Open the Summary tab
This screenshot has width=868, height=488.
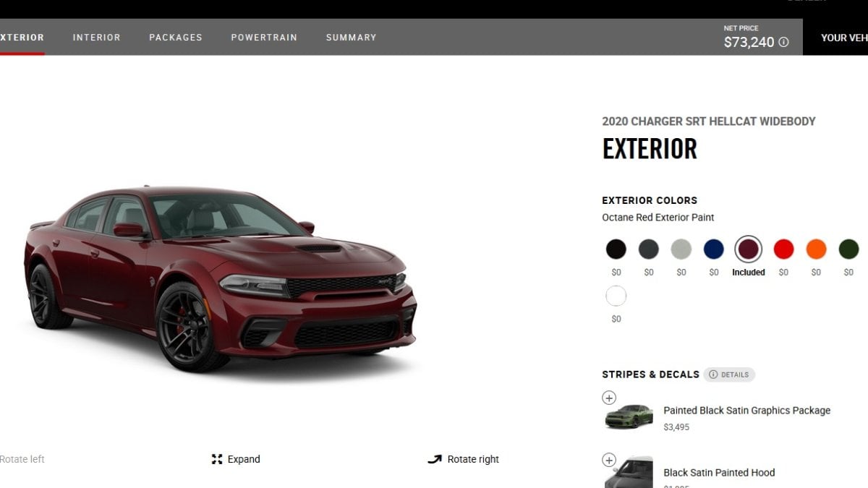(352, 38)
